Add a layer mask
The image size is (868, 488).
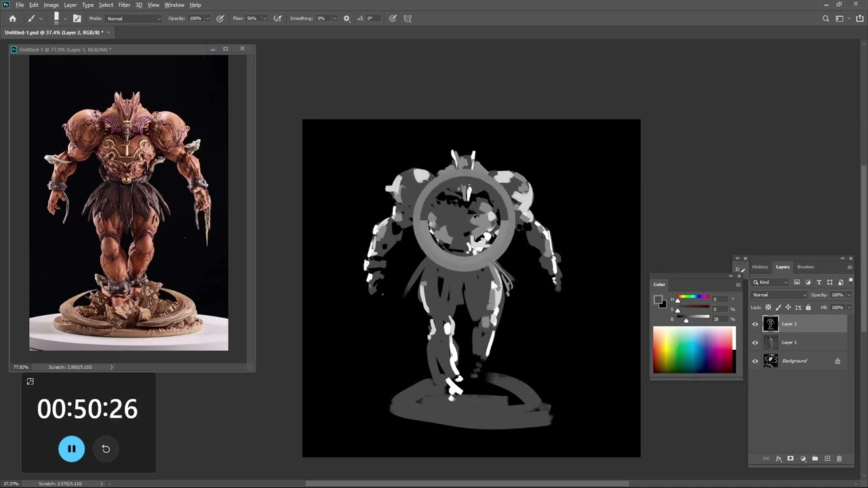(790, 459)
